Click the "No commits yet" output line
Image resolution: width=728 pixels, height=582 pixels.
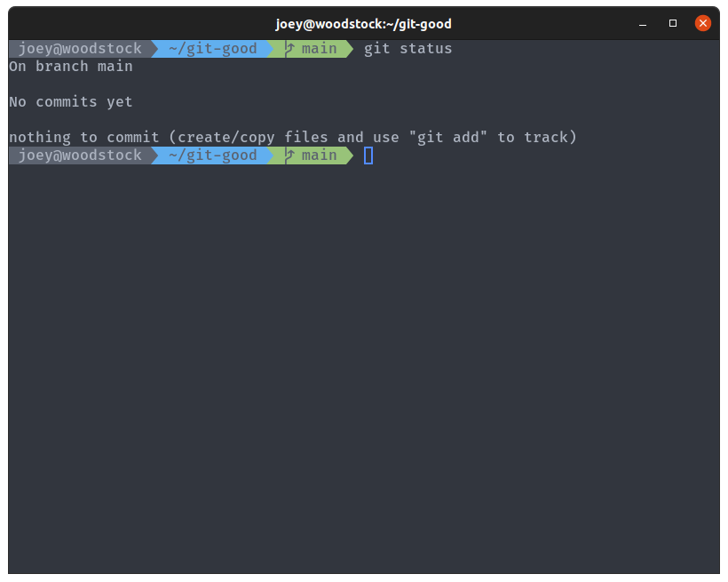(x=71, y=102)
